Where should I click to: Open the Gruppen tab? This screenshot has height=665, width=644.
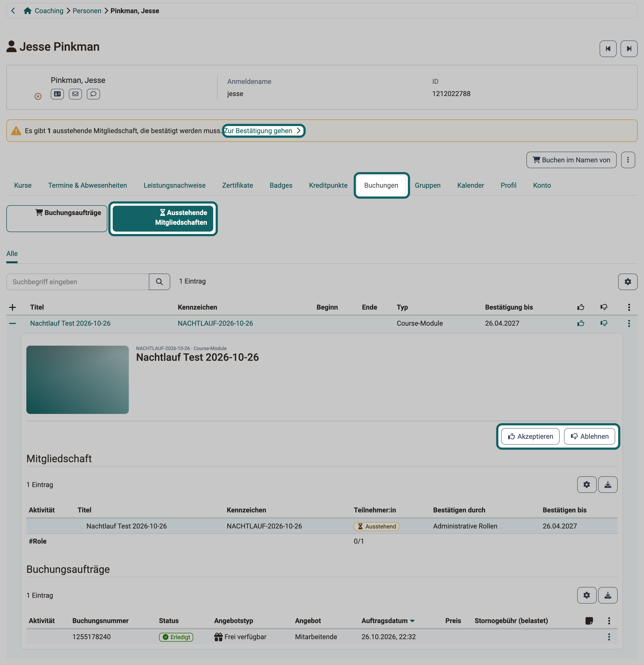coord(427,185)
